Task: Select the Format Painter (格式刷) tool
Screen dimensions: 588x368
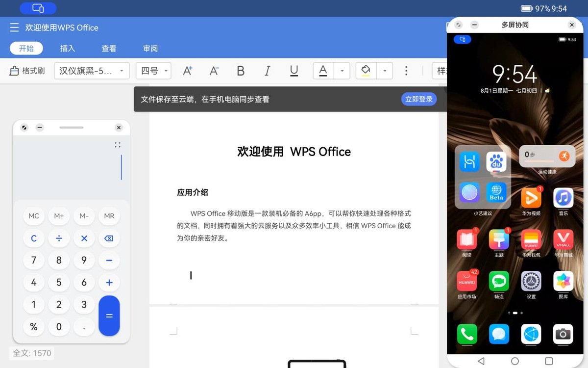Action: coord(27,70)
